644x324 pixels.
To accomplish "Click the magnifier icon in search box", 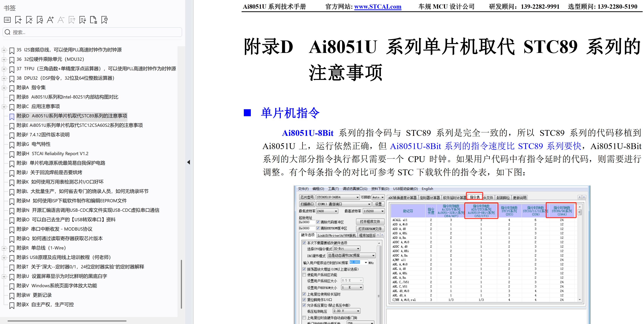I will pos(8,32).
